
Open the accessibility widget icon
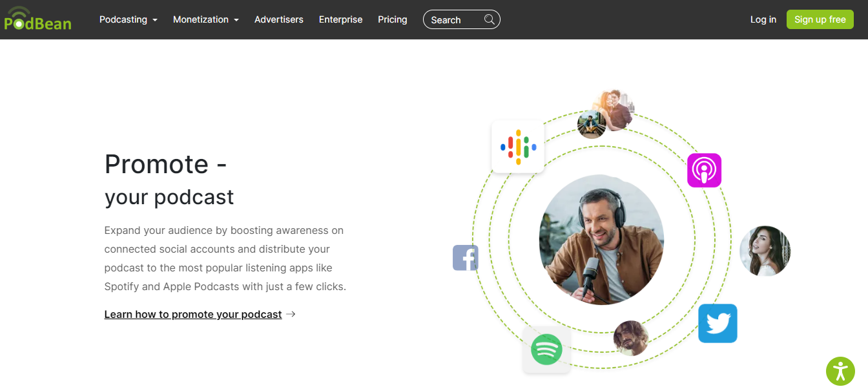coord(840,371)
